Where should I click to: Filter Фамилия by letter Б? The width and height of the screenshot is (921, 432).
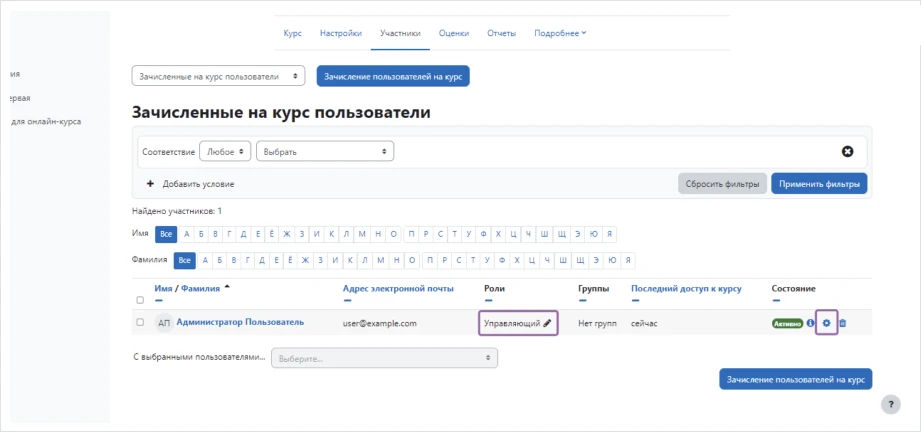pyautogui.click(x=220, y=260)
